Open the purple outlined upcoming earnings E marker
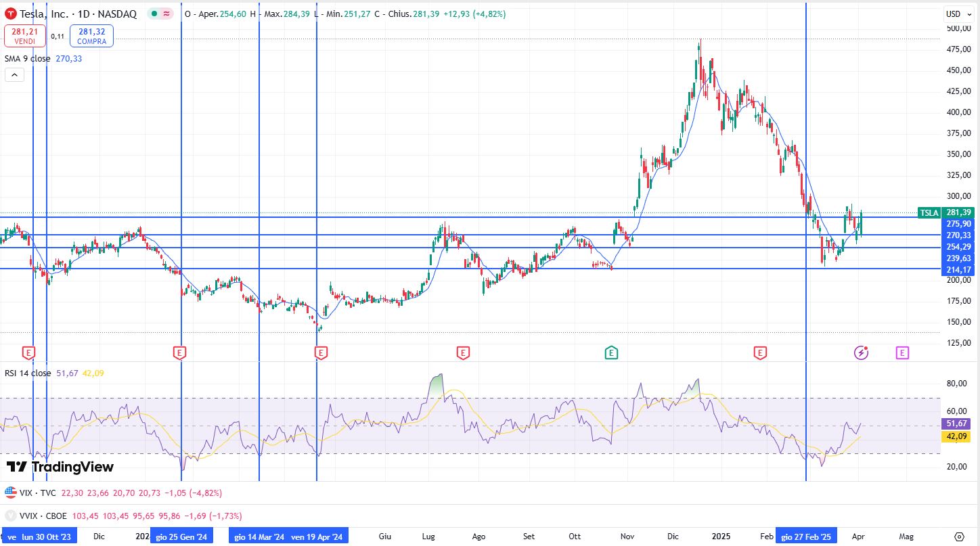 (x=902, y=352)
